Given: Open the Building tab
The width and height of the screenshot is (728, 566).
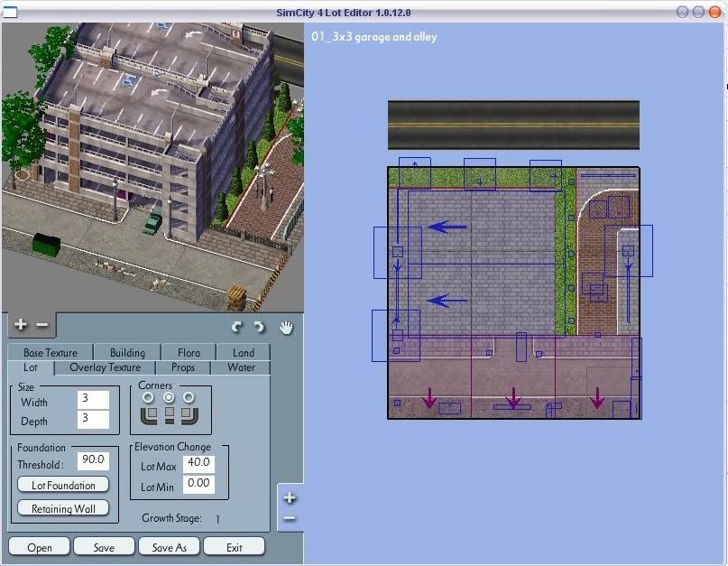Looking at the screenshot, I should tap(127, 353).
